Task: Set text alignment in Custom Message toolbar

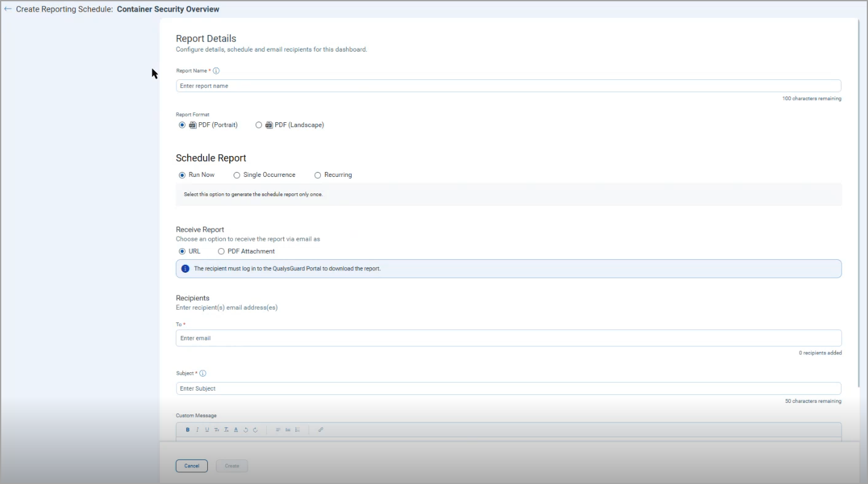Action: 278,430
